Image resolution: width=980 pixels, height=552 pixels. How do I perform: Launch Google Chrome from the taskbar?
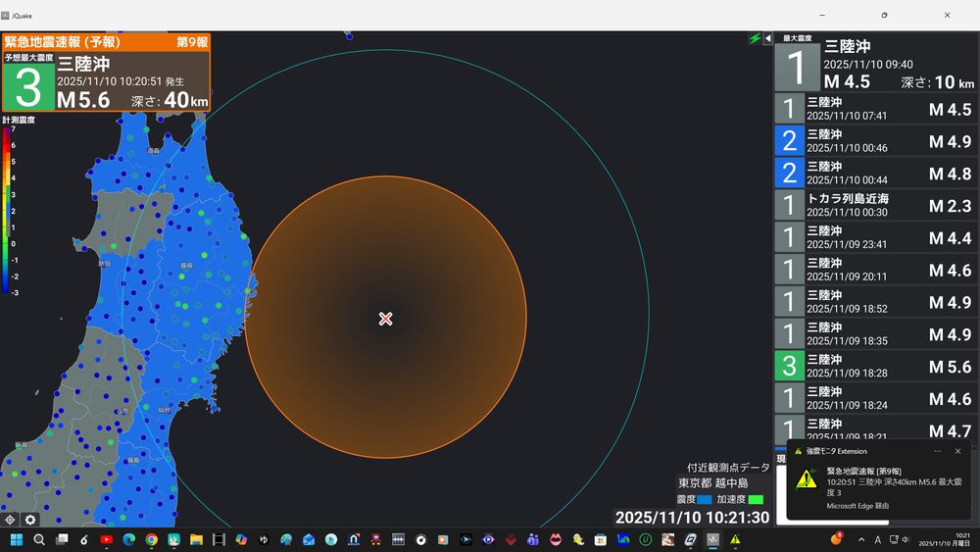pos(151,539)
